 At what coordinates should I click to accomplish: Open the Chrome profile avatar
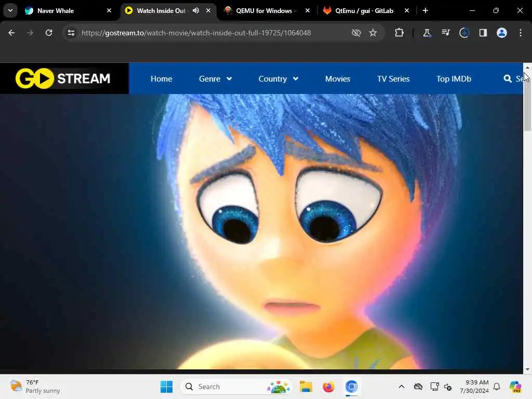click(501, 33)
